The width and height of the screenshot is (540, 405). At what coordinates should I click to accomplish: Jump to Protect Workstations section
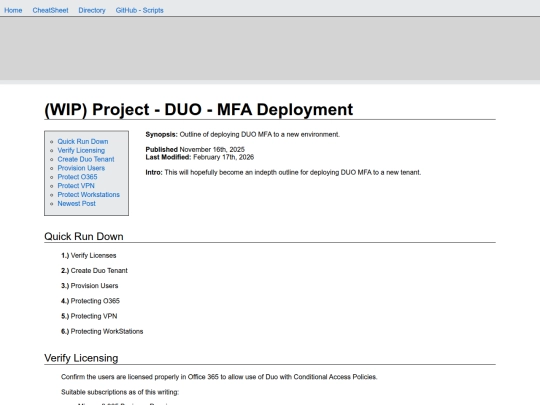(89, 195)
